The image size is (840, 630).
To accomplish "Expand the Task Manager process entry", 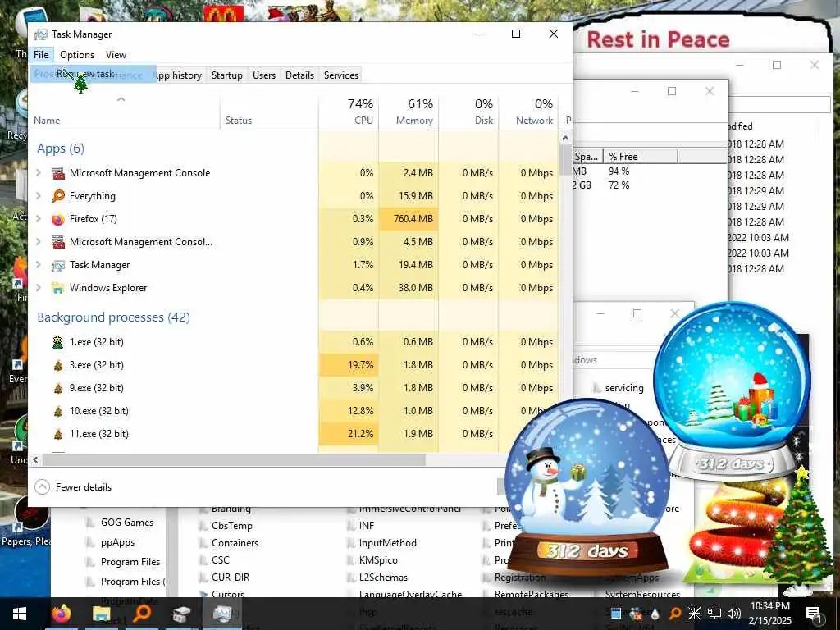I will [x=39, y=265].
